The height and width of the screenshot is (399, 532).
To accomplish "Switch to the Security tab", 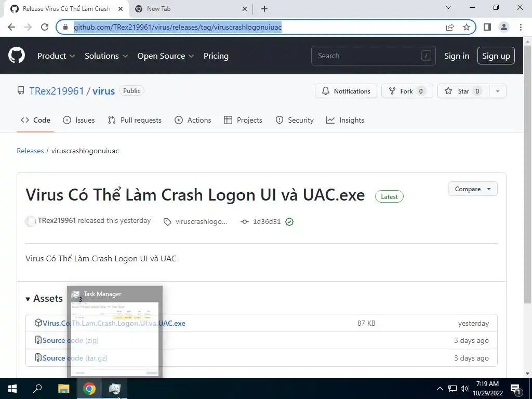I will pyautogui.click(x=295, y=120).
